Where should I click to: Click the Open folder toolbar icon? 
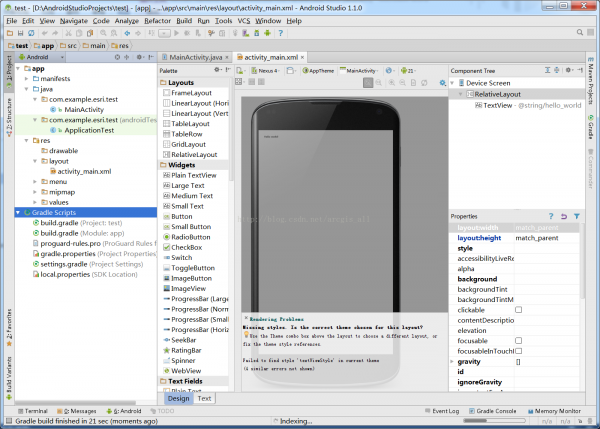pyautogui.click(x=10, y=33)
